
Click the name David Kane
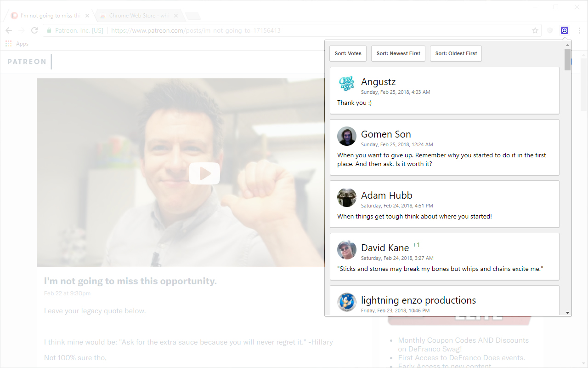click(385, 248)
